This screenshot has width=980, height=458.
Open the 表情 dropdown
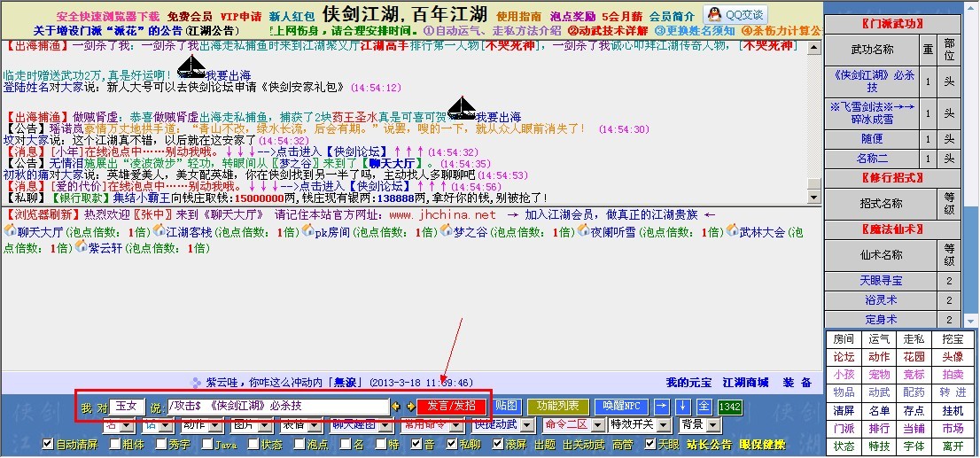(301, 425)
